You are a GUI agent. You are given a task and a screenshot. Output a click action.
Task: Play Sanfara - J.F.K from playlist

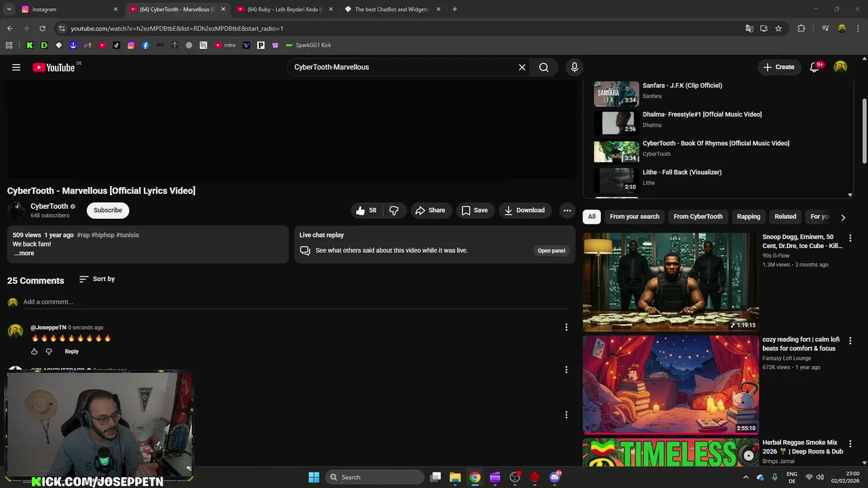coord(719,94)
